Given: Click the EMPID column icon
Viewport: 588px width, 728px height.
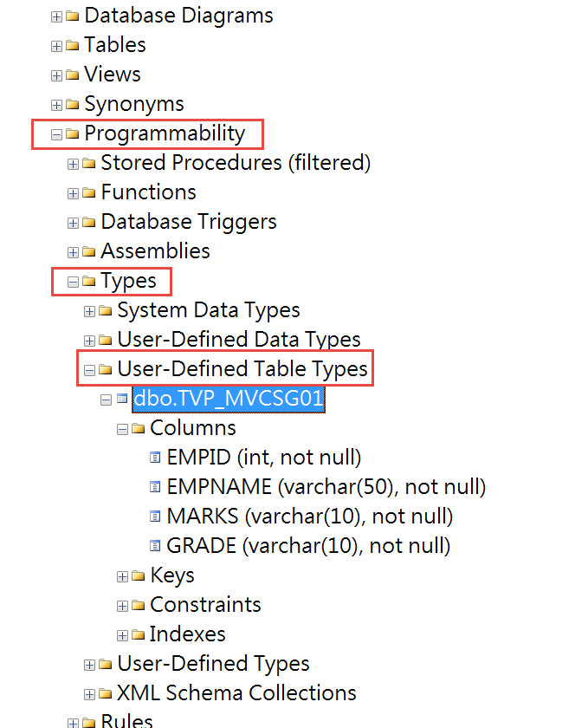Looking at the screenshot, I should (x=155, y=458).
